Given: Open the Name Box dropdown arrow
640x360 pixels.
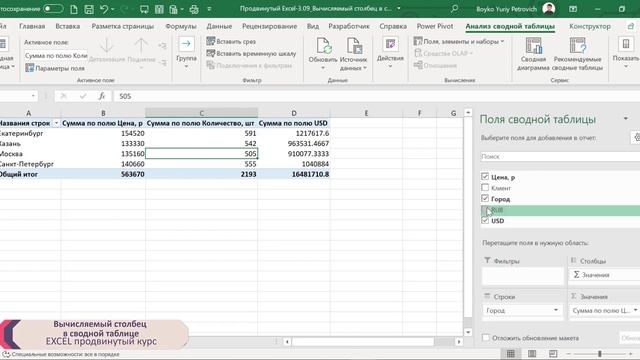Looking at the screenshot, I should click(x=33, y=96).
